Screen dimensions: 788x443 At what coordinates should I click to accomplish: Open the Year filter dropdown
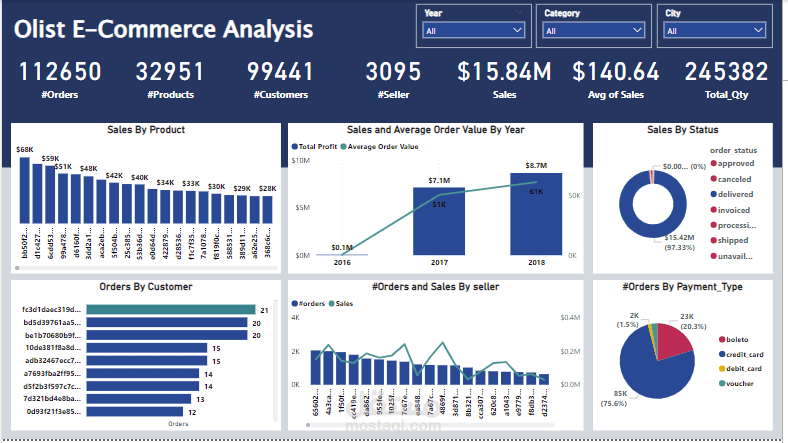pos(473,31)
